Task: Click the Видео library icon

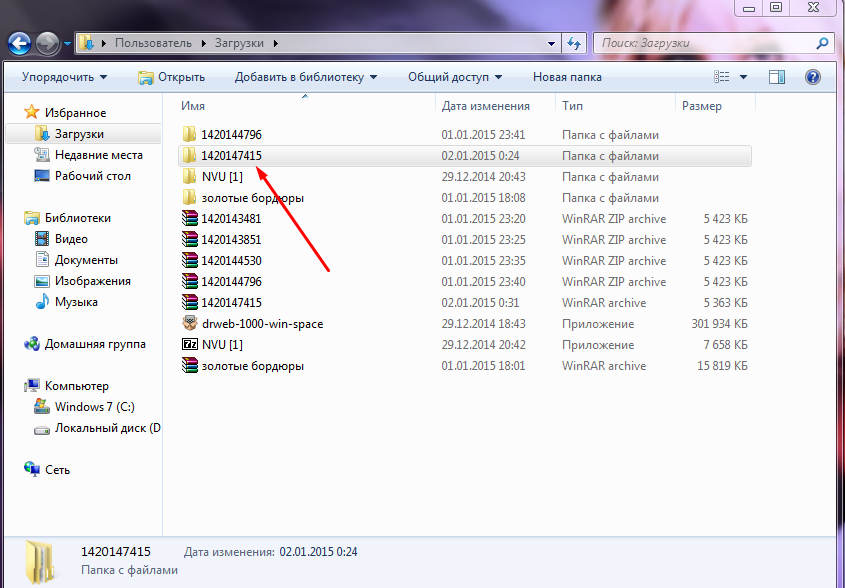Action: [41, 239]
